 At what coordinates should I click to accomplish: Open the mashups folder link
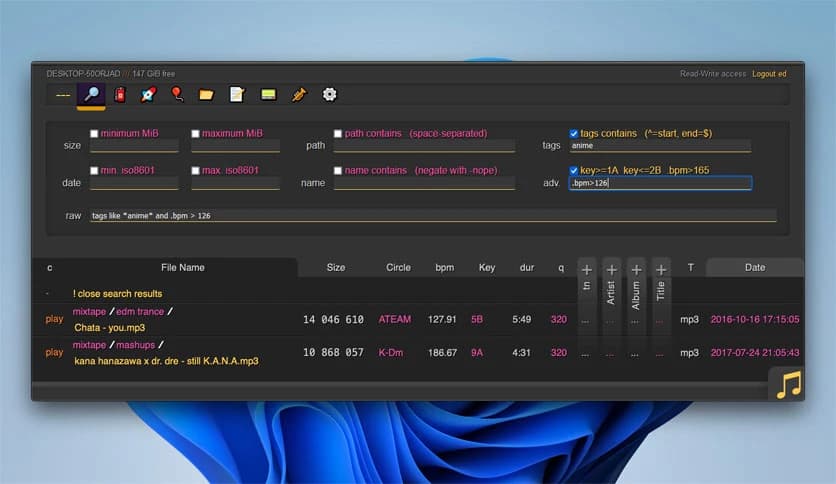click(135, 345)
